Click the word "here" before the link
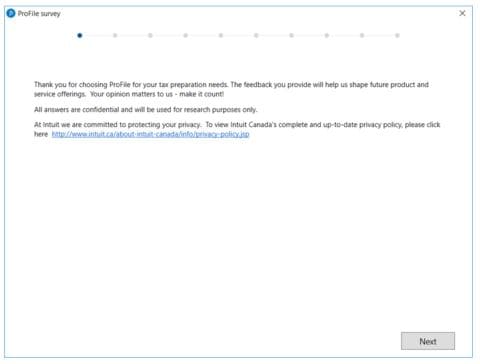Viewport: 480px width, 364px height. pyautogui.click(x=41, y=134)
